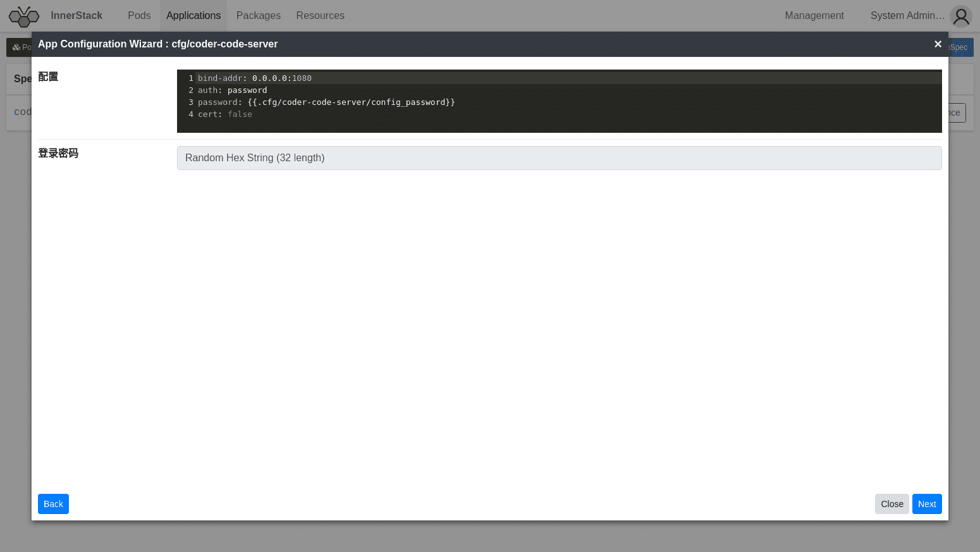Click the System Admin avatar icon
This screenshot has width=980, height=552.
[960, 16]
